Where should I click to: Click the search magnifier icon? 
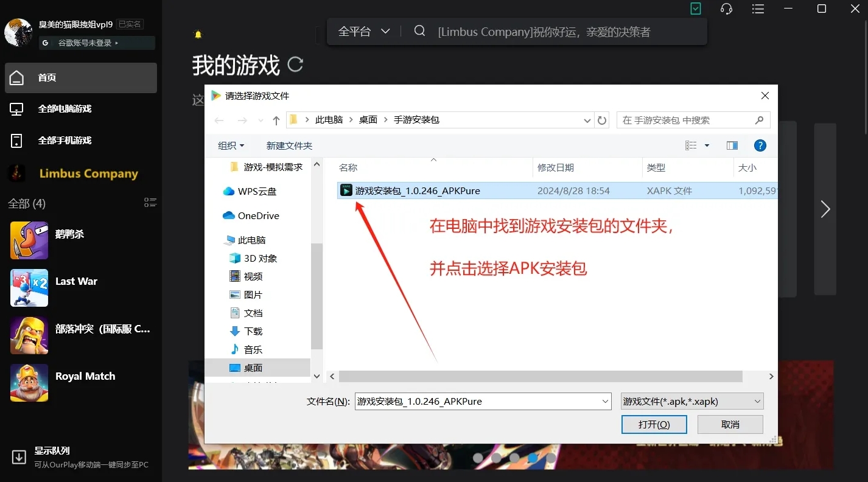[x=419, y=31]
